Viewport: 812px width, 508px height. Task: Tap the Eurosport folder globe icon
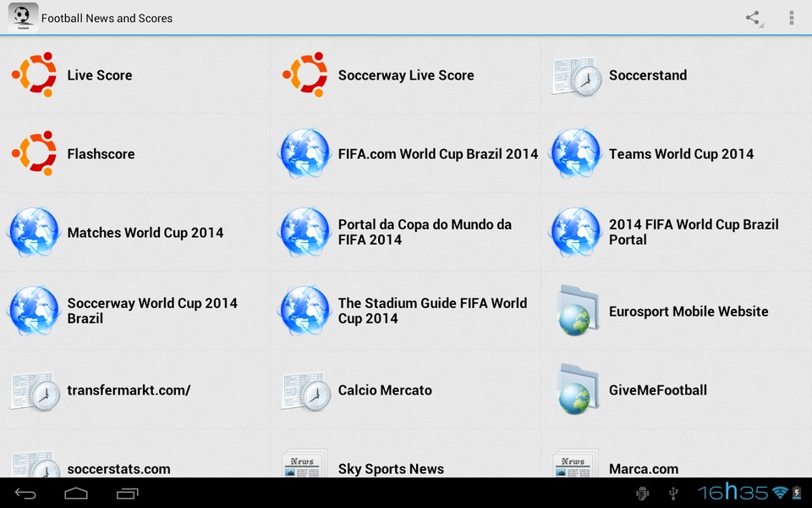577,310
